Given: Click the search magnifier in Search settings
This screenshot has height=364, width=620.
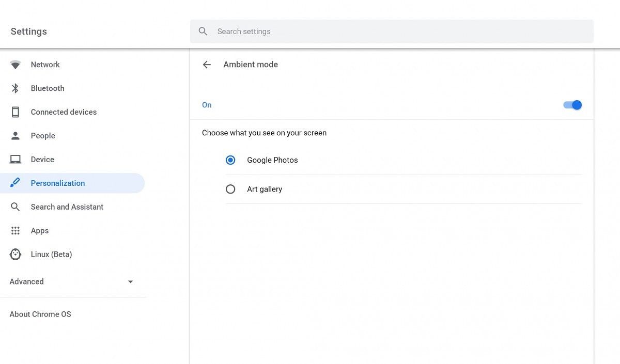Looking at the screenshot, I should point(203,31).
